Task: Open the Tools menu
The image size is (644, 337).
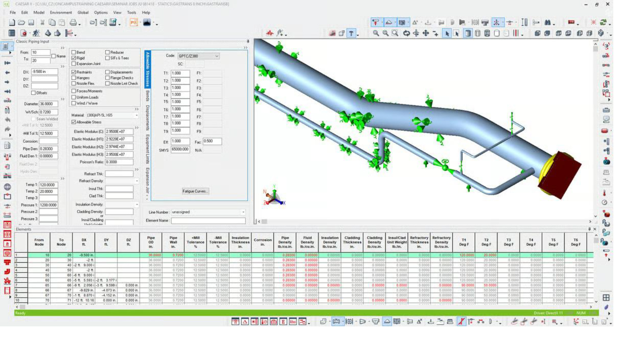Action: click(131, 13)
